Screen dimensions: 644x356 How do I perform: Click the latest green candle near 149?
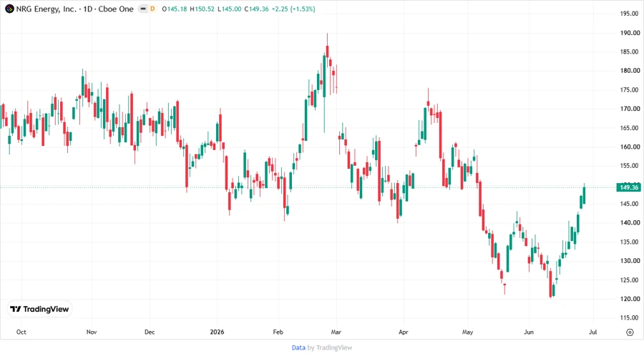pyautogui.click(x=584, y=194)
